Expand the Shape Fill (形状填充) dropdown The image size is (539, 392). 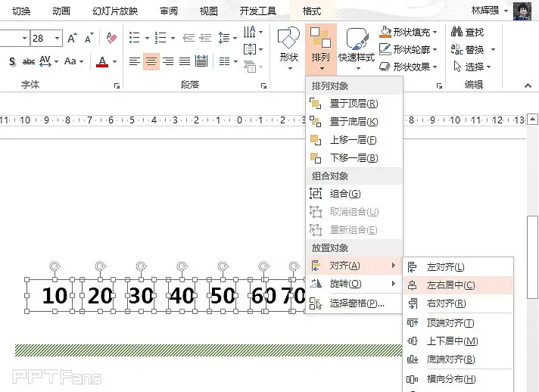point(435,32)
